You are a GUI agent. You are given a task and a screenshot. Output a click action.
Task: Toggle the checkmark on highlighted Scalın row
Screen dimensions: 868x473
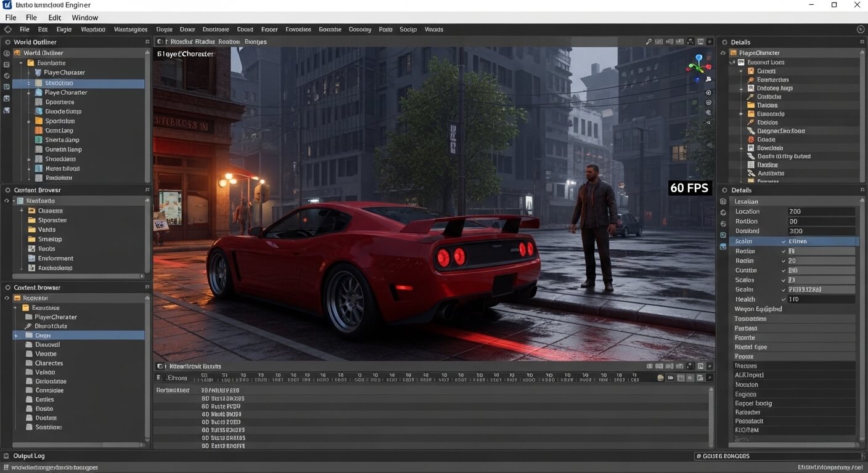(784, 241)
